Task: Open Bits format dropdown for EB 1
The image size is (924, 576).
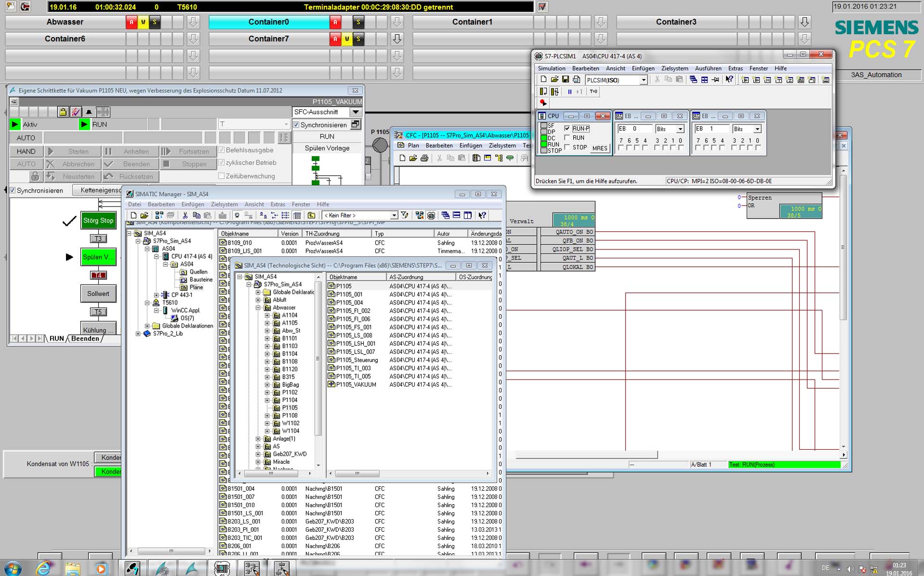Action: (757, 129)
